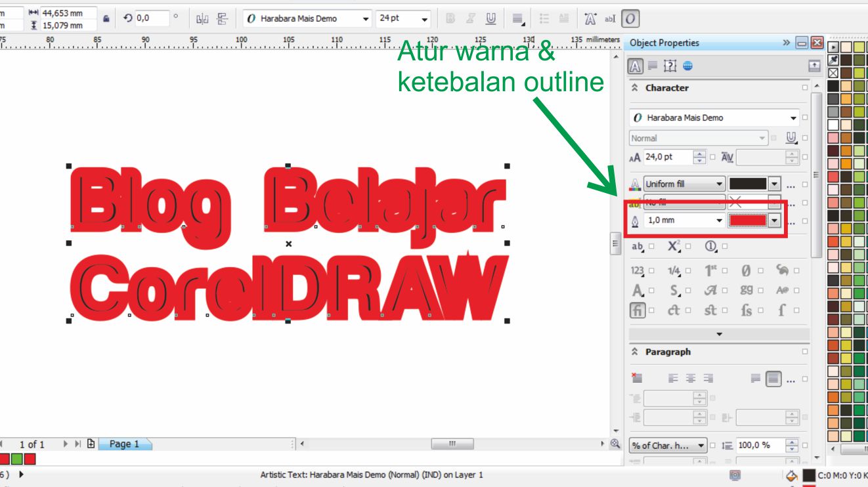Click the object width field 44,653 mm
Image resolution: width=868 pixels, height=487 pixels.
[x=68, y=13]
